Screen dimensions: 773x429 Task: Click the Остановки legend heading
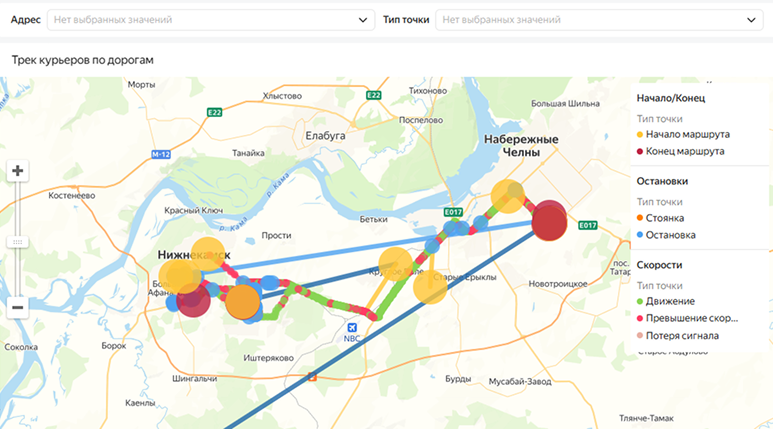[662, 181]
